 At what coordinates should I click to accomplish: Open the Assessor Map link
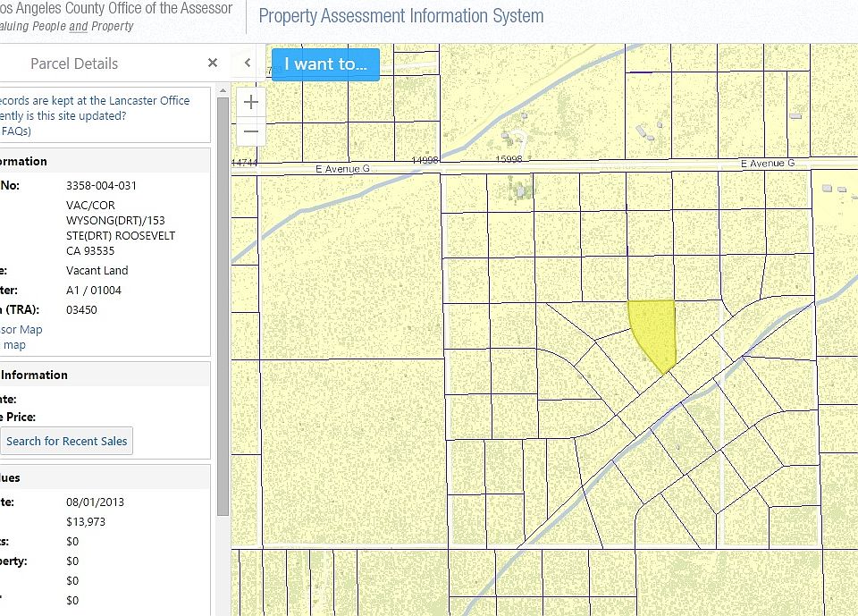coord(21,330)
